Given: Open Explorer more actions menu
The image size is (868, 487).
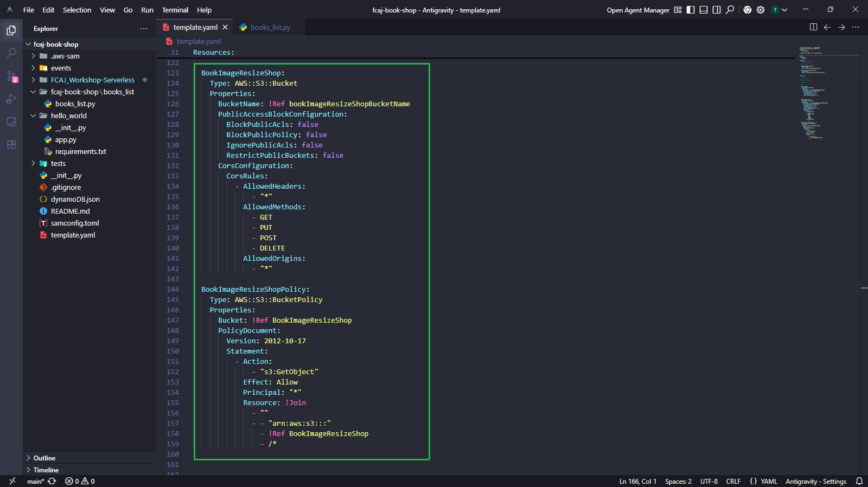Looking at the screenshot, I should pos(144,29).
